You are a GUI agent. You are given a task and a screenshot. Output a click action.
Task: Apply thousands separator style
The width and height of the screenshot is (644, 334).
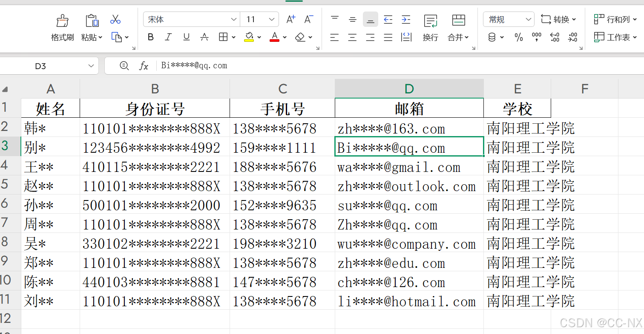pos(537,37)
